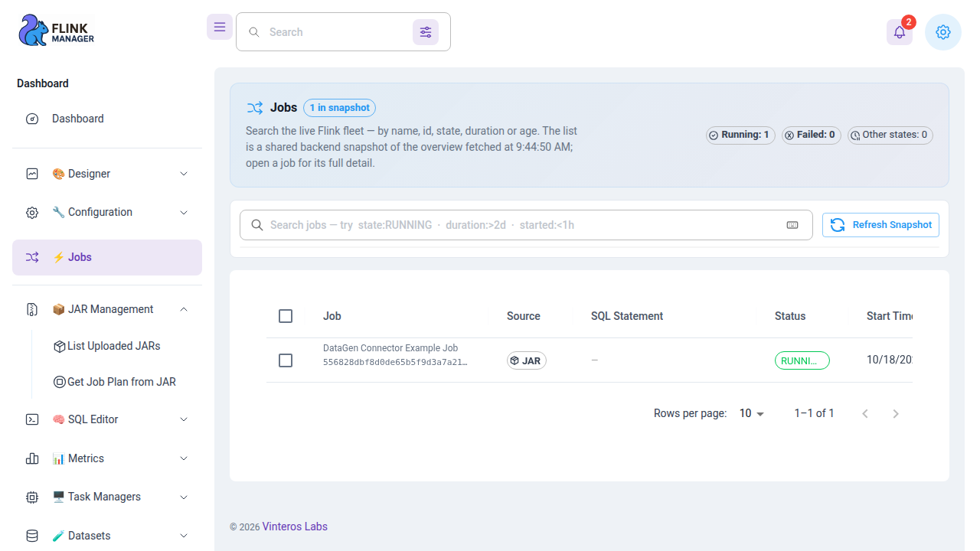Viewport: 980px width, 551px height.
Task: Click the Running: 1 status chip
Action: point(740,135)
